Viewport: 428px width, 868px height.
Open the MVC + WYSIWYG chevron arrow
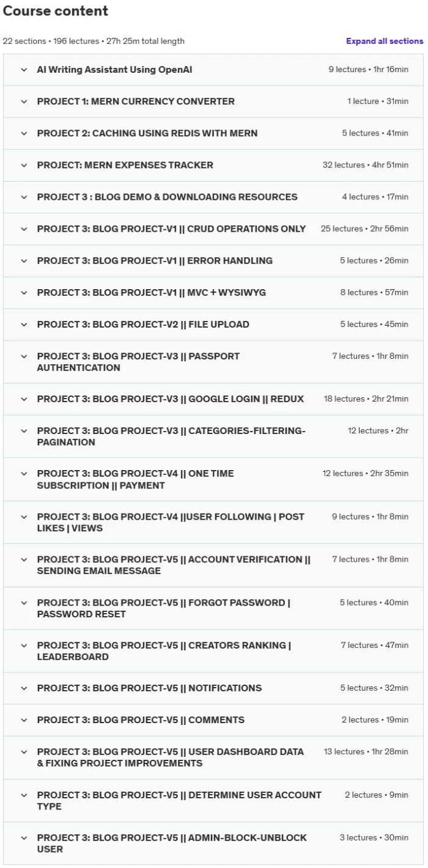(24, 292)
